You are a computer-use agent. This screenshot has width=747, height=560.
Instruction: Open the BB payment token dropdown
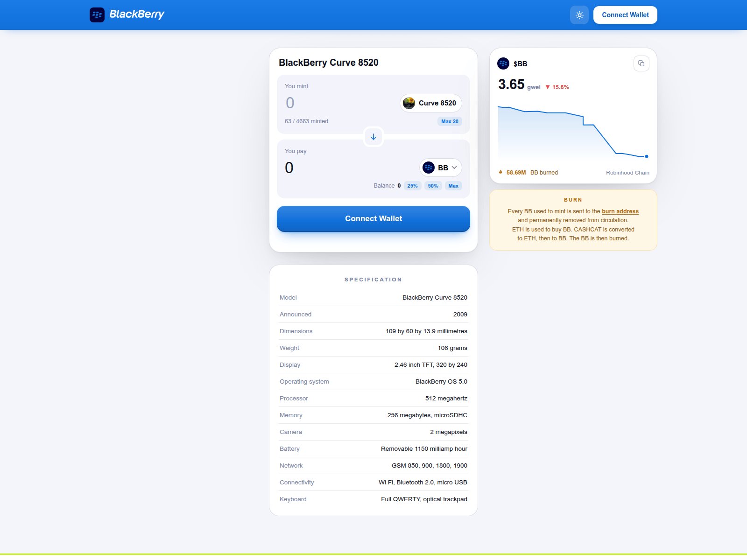[441, 168]
